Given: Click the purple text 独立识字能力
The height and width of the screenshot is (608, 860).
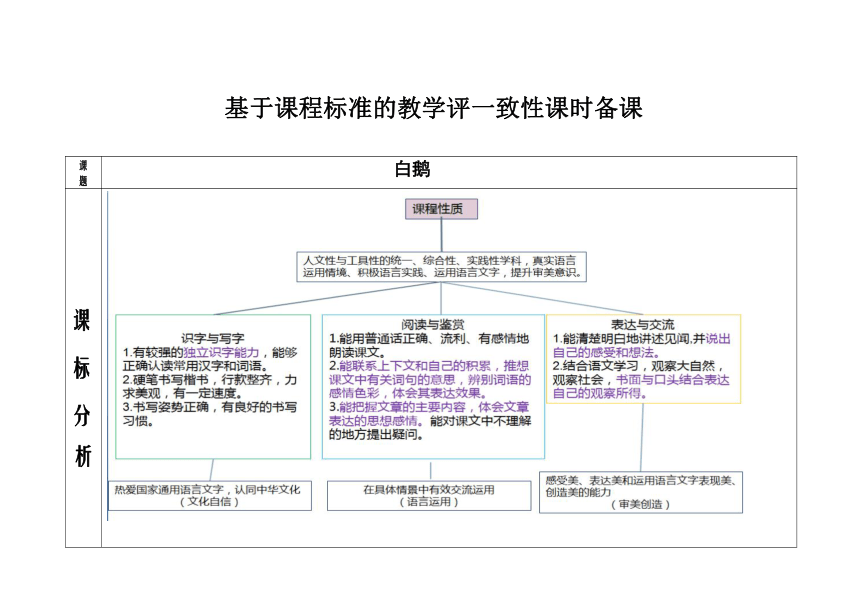Looking at the screenshot, I should [x=221, y=353].
